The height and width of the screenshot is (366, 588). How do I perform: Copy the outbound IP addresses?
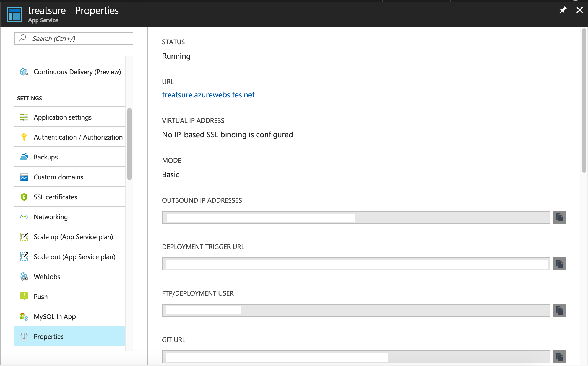(560, 217)
